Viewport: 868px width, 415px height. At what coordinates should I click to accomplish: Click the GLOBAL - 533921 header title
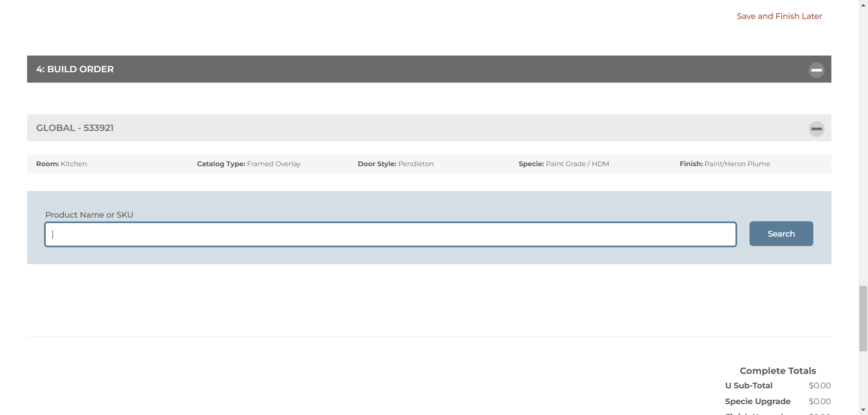(x=75, y=128)
